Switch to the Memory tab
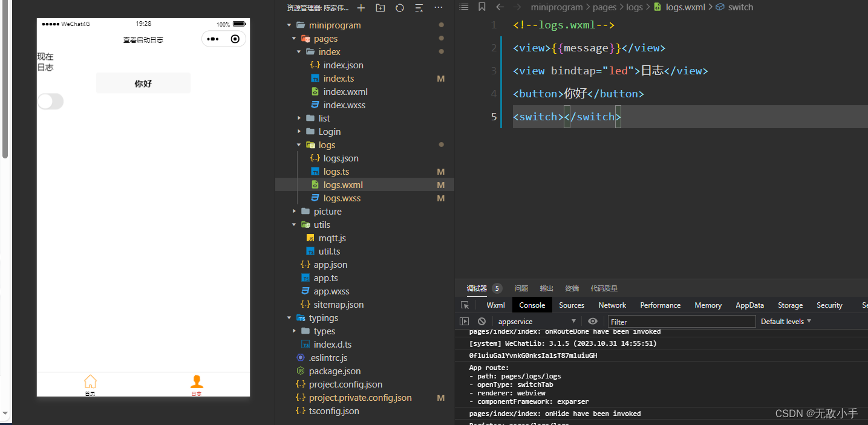 click(708, 305)
